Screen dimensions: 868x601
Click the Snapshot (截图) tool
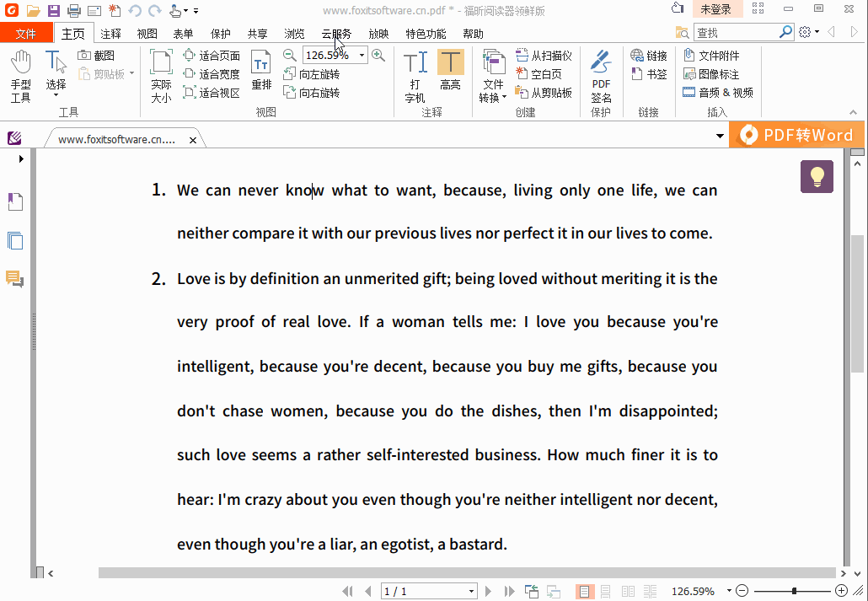(96, 56)
